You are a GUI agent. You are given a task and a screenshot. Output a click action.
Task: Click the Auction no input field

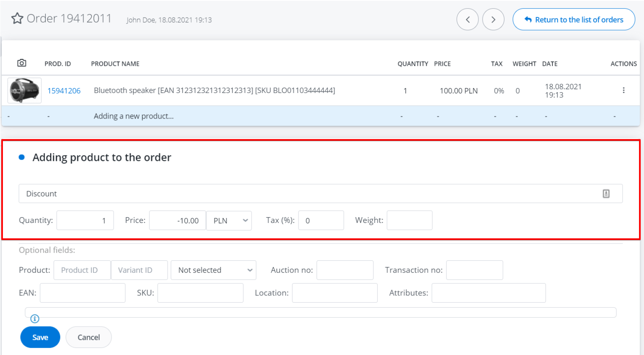345,270
